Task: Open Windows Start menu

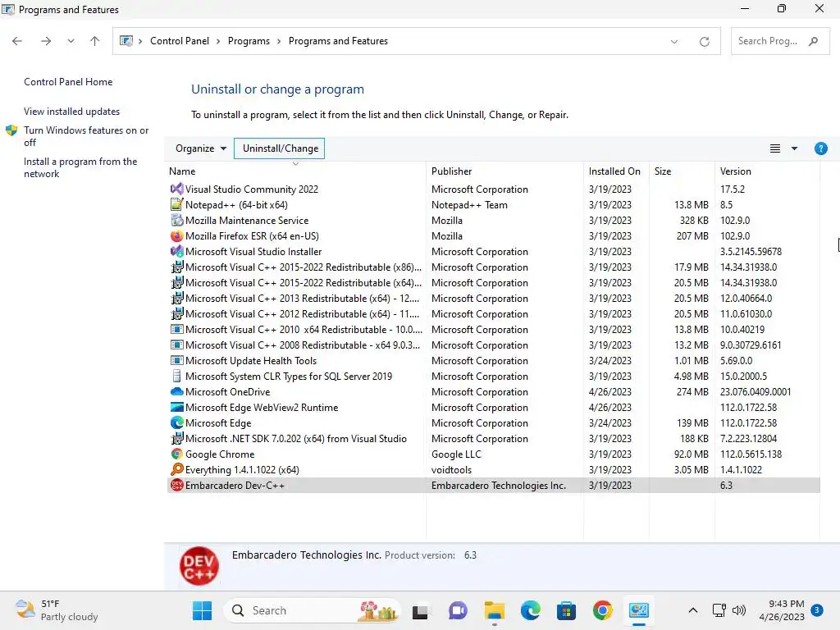Action: click(x=202, y=610)
